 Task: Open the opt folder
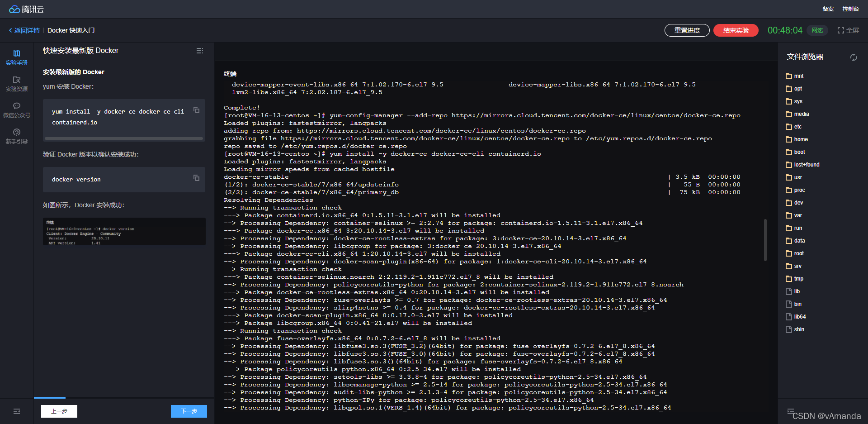[x=794, y=89]
